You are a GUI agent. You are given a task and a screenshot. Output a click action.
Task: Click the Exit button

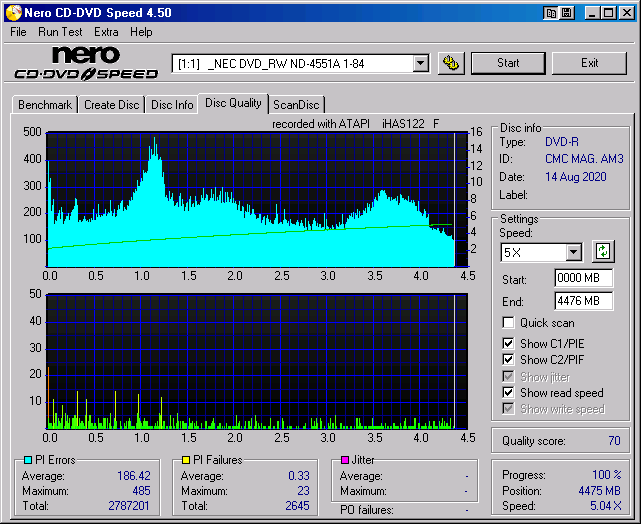click(589, 63)
